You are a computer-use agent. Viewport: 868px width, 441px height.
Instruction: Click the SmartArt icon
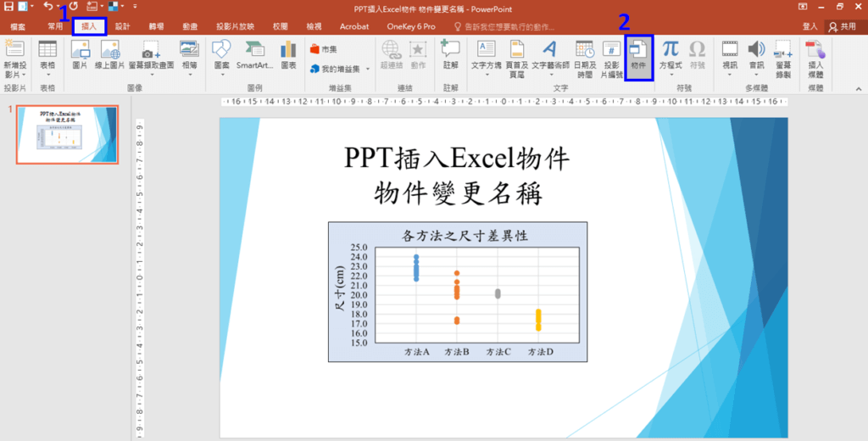pyautogui.click(x=254, y=55)
